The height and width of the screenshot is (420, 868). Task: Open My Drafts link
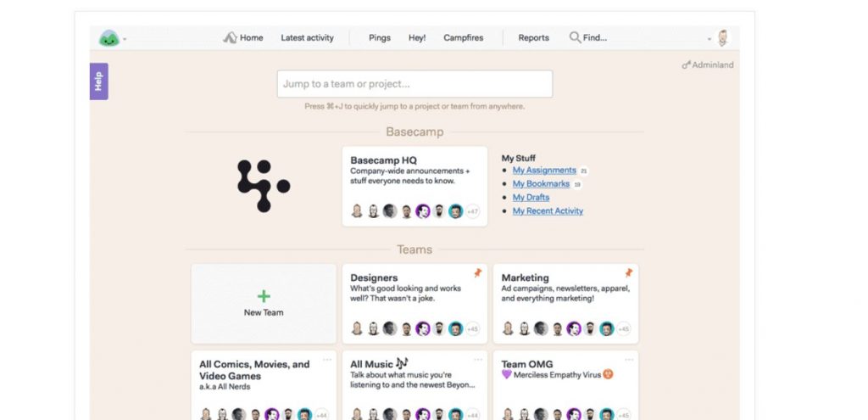point(531,197)
